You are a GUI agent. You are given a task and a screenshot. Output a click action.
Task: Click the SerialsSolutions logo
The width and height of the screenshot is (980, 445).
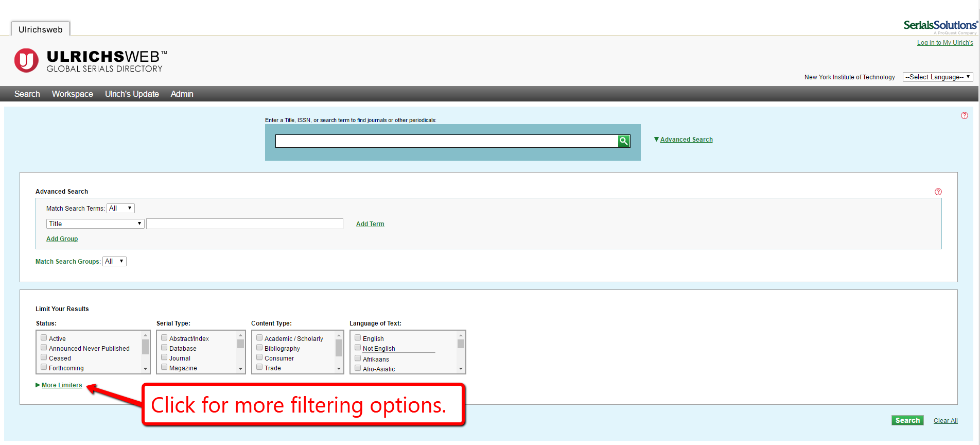click(x=940, y=27)
